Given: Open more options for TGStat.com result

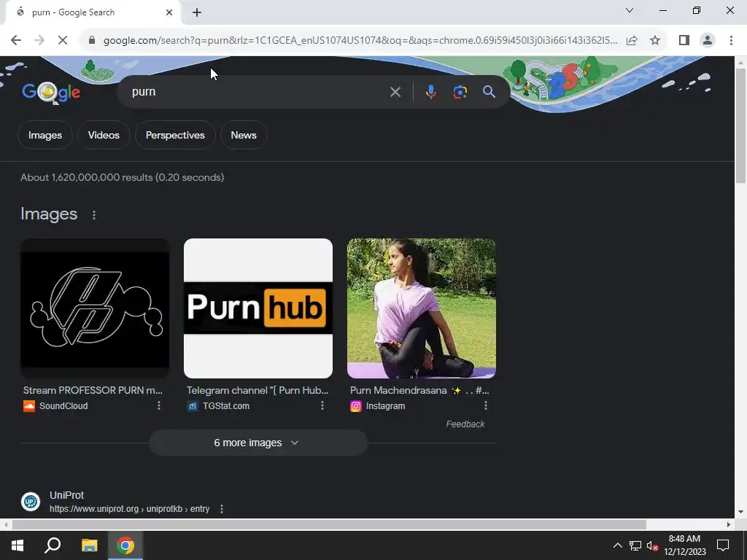Looking at the screenshot, I should [x=322, y=405].
